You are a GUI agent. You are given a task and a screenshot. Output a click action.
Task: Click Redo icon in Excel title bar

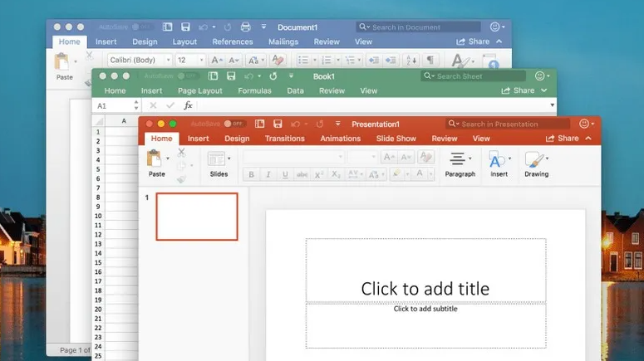[273, 76]
